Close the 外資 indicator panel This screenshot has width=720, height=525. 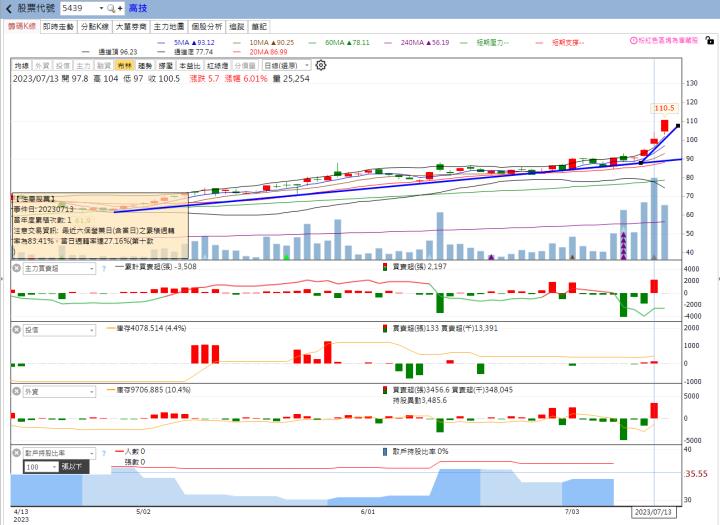tap(17, 391)
